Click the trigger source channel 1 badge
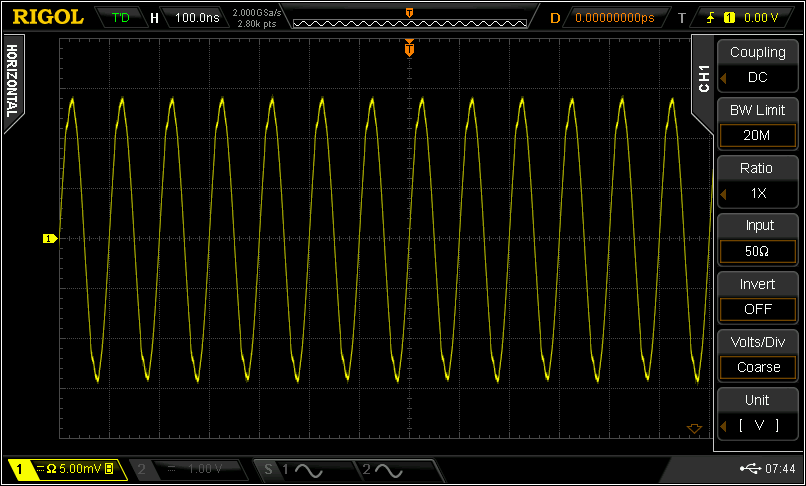This screenshot has width=806, height=486. tap(729, 18)
